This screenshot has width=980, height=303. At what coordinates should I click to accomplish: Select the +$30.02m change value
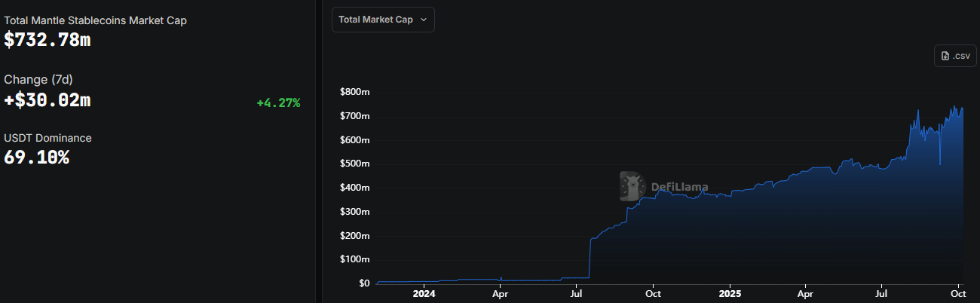[47, 99]
